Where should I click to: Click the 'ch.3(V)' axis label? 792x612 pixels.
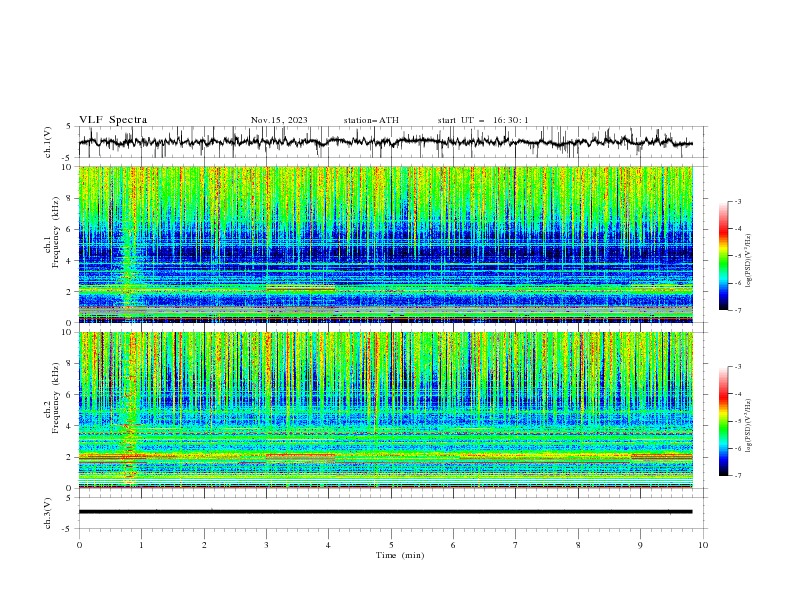coord(48,513)
